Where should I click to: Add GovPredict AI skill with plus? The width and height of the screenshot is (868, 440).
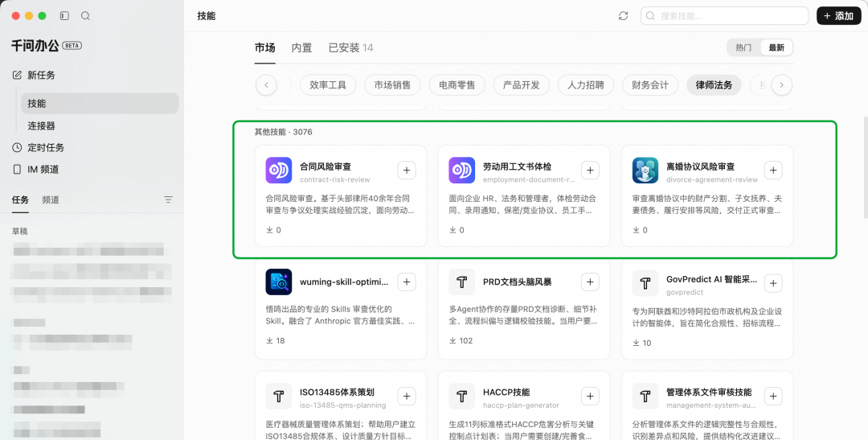773,283
